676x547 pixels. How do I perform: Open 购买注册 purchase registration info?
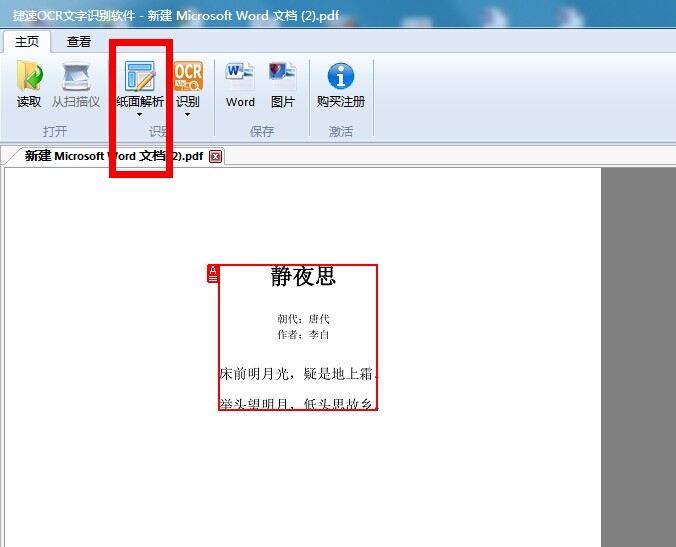pyautogui.click(x=341, y=84)
